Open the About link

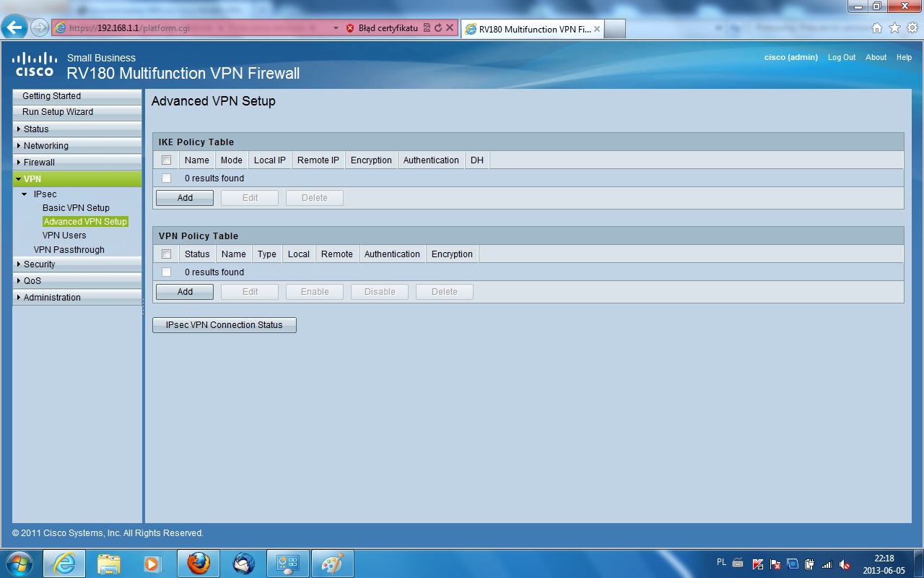pyautogui.click(x=876, y=57)
